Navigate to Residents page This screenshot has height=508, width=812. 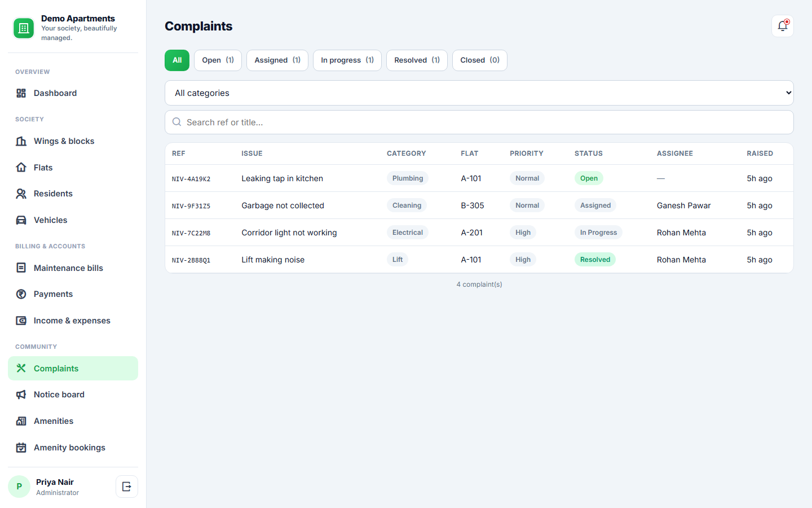73,194
